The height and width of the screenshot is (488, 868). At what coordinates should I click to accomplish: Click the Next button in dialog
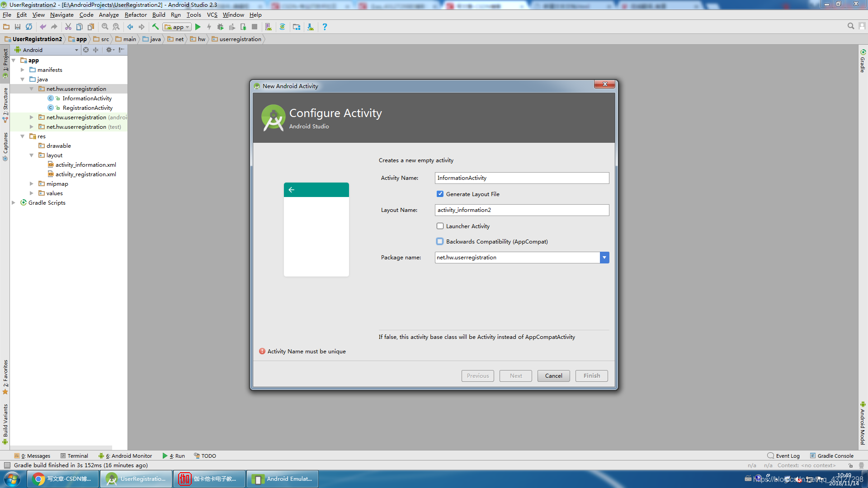click(515, 376)
